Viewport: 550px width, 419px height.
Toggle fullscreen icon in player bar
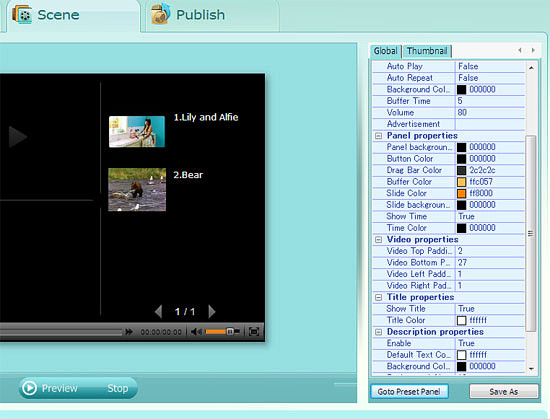click(x=254, y=332)
